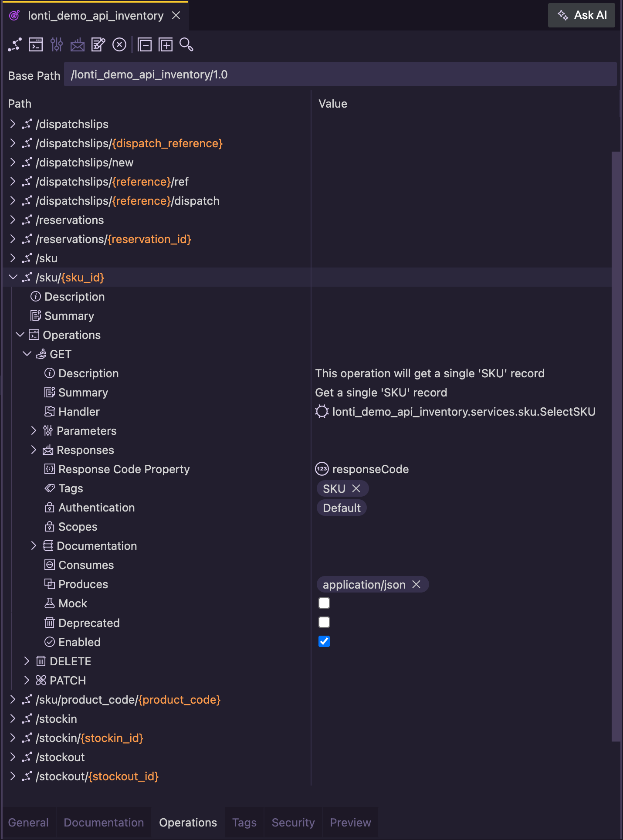The width and height of the screenshot is (623, 840).
Task: Click the collapse all toolbar icon
Action: (x=145, y=44)
